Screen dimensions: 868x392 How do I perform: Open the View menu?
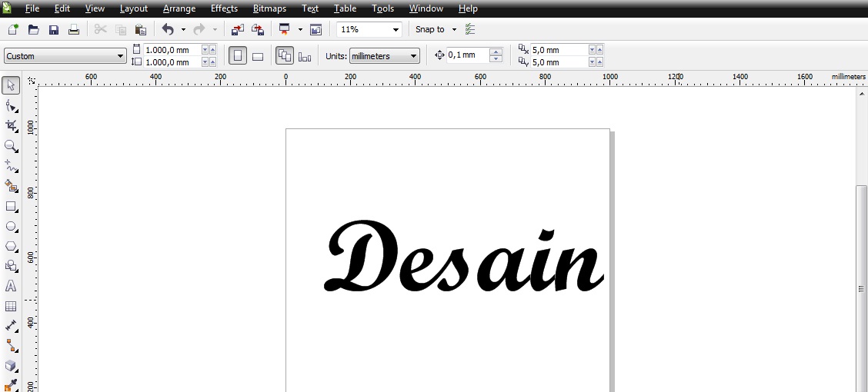coord(95,8)
